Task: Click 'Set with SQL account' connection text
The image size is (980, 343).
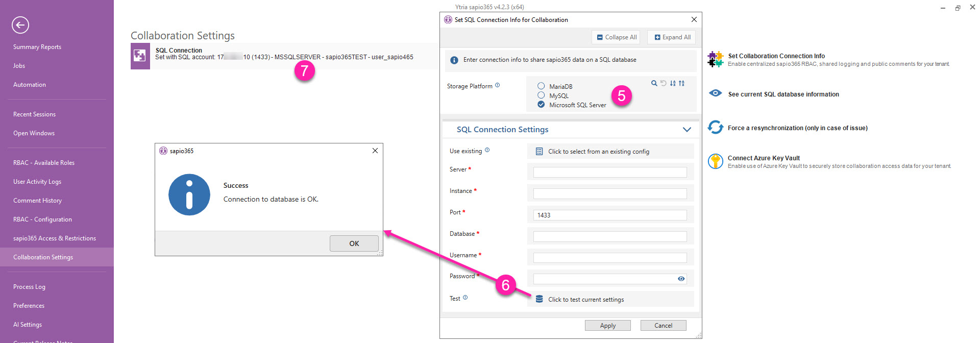Action: (284, 57)
